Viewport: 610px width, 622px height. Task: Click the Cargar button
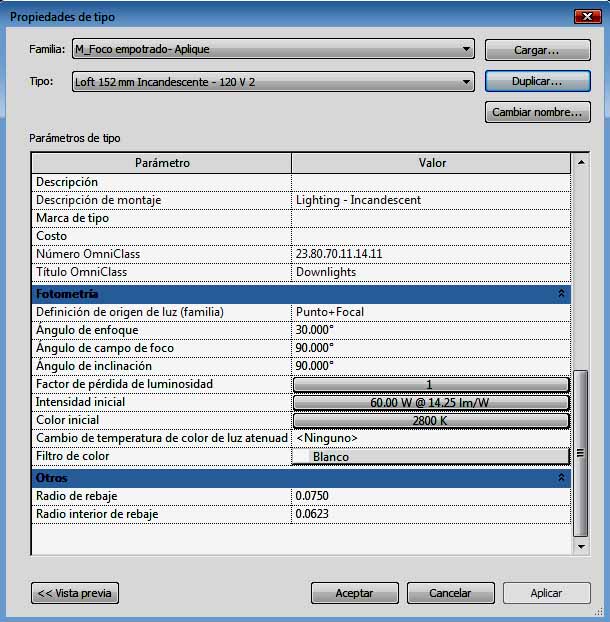(537, 50)
